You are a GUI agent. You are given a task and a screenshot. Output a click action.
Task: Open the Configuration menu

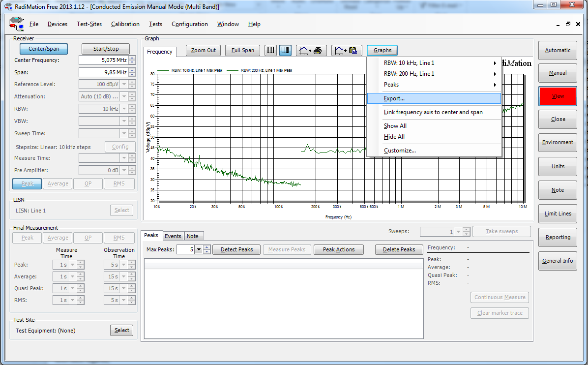(190, 24)
